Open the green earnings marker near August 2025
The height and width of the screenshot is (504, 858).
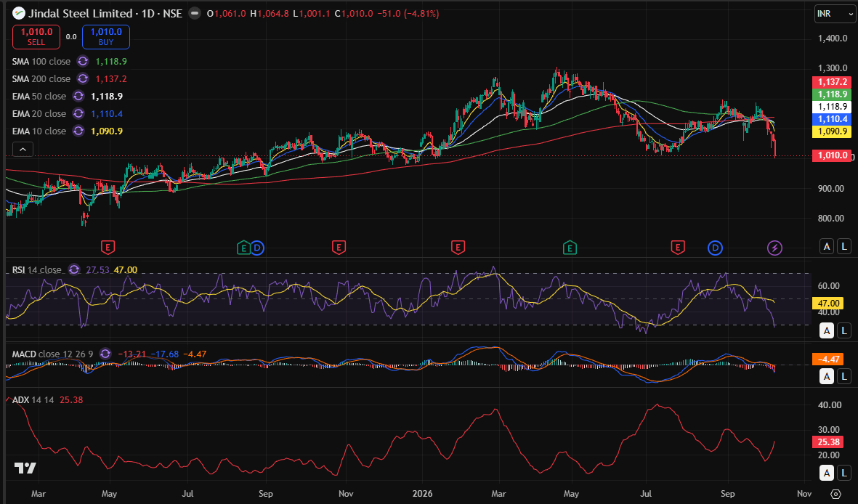(243, 248)
